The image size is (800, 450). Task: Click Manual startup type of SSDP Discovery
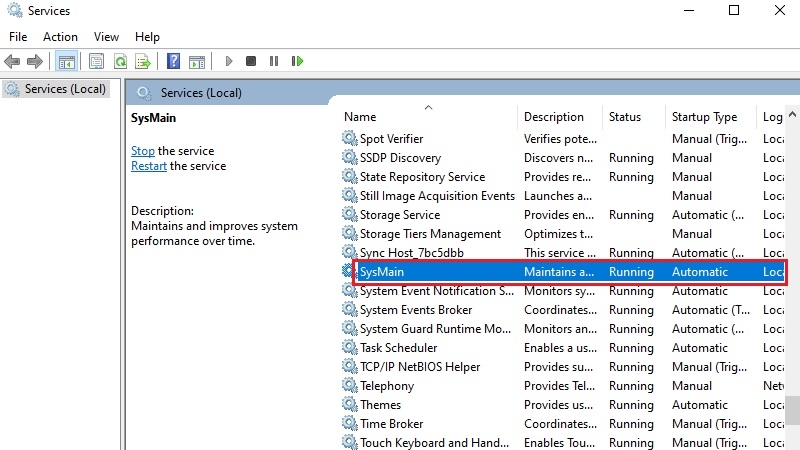[x=691, y=158]
